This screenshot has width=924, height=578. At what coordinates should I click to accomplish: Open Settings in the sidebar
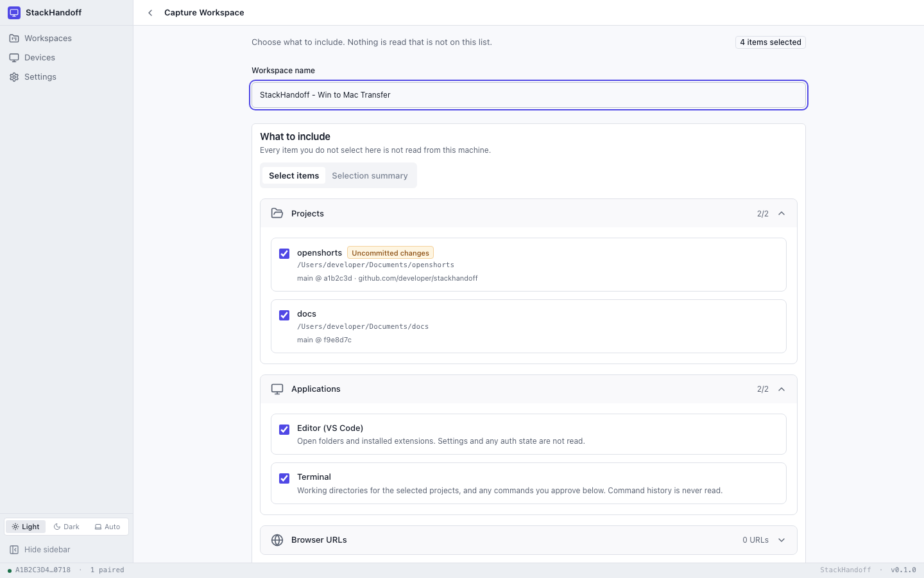(x=67, y=77)
